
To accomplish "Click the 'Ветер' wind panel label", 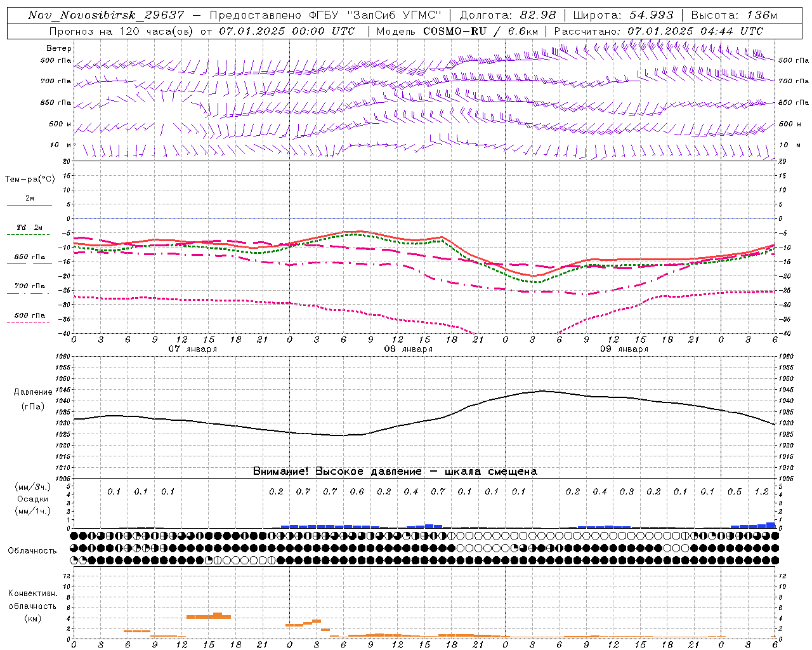I will pos(59,48).
